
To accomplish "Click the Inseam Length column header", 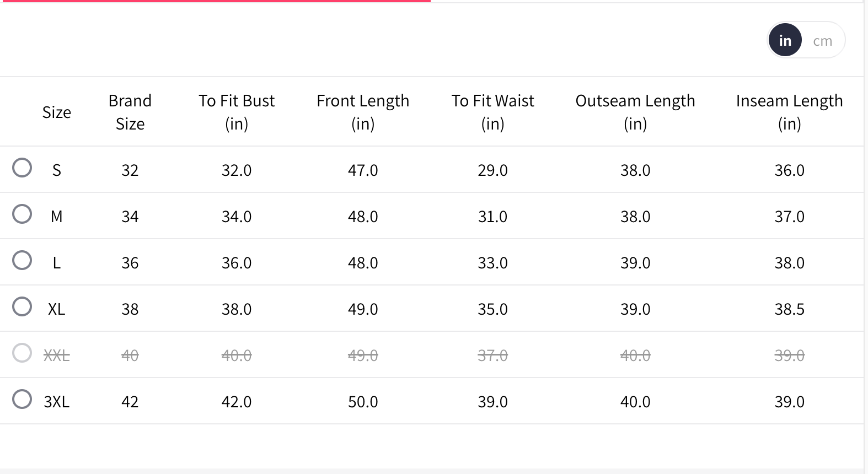I will click(x=789, y=112).
